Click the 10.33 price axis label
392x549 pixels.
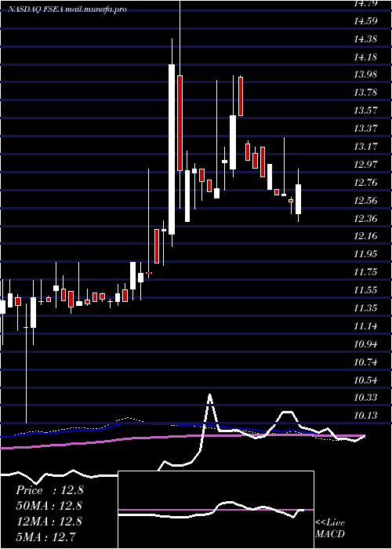tap(366, 398)
